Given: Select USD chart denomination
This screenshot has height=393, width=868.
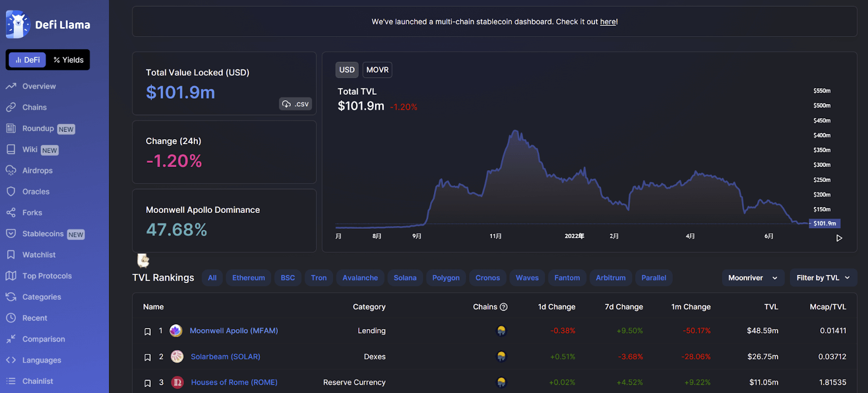Looking at the screenshot, I should [347, 69].
